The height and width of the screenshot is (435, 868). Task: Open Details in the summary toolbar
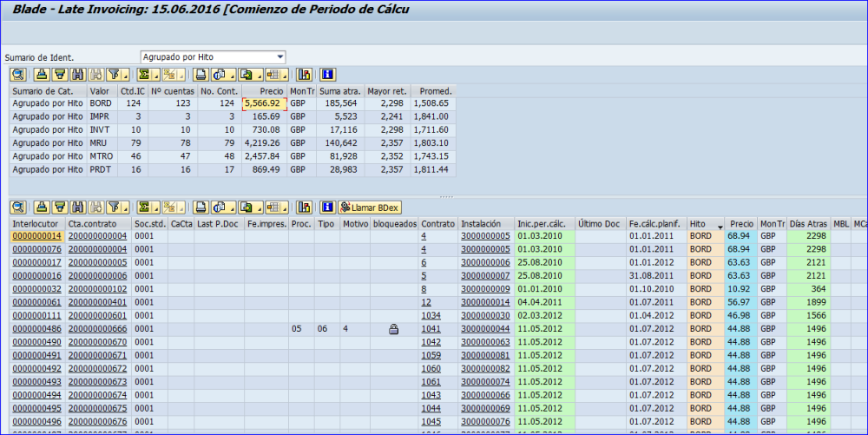18,75
